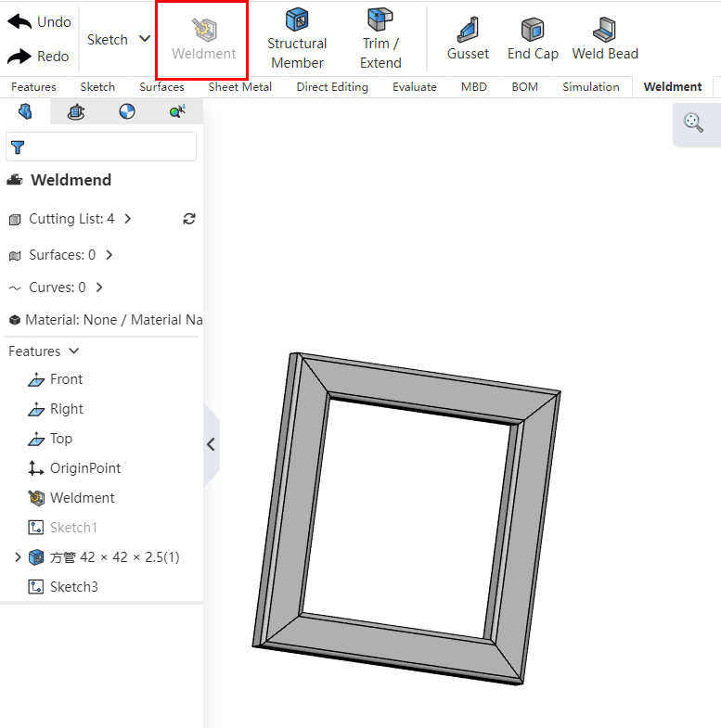The image size is (721, 728).
Task: Collapse the Features section
Action: 74,351
